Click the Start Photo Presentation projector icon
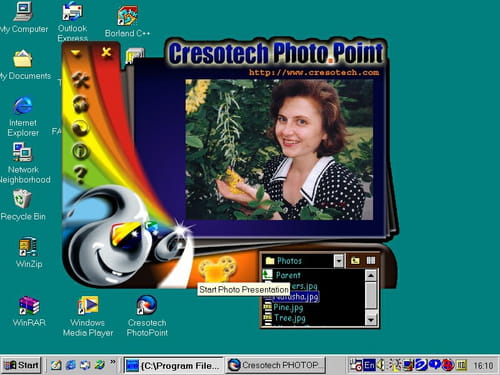This screenshot has height=375, width=500. [x=217, y=269]
